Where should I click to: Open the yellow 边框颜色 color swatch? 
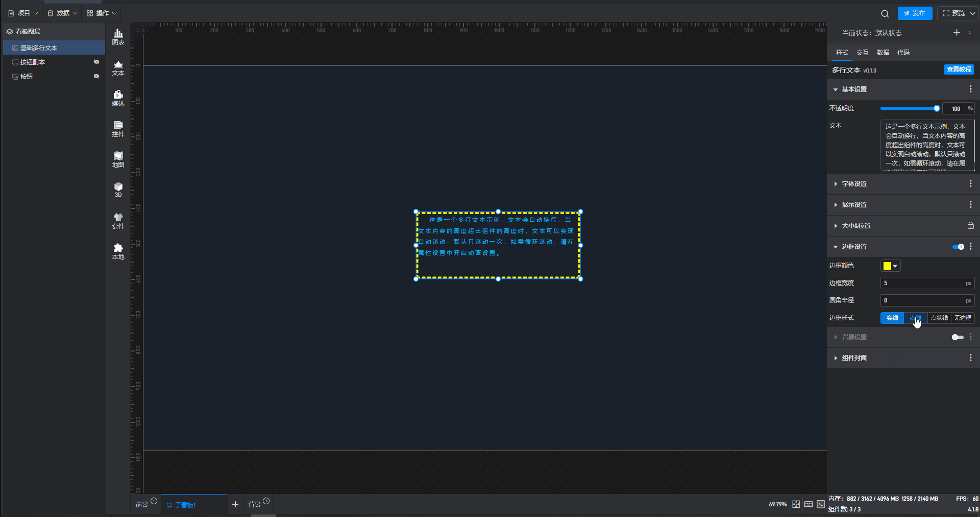(890, 266)
